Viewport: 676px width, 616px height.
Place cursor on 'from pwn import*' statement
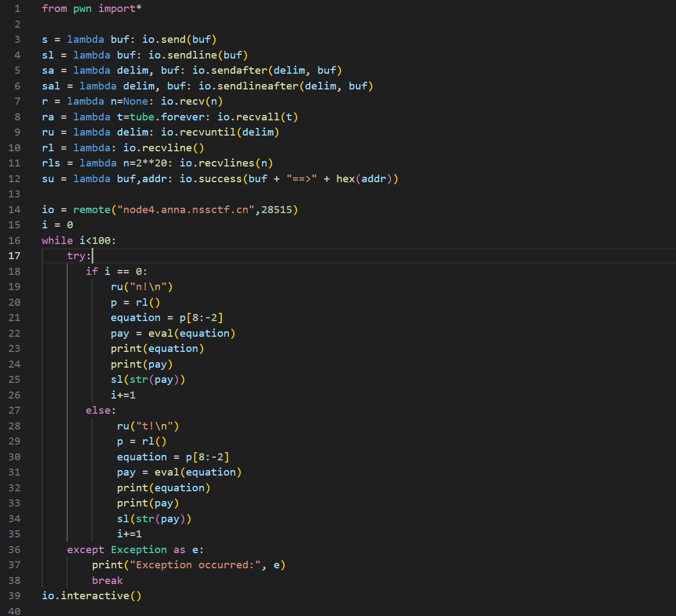[x=91, y=9]
